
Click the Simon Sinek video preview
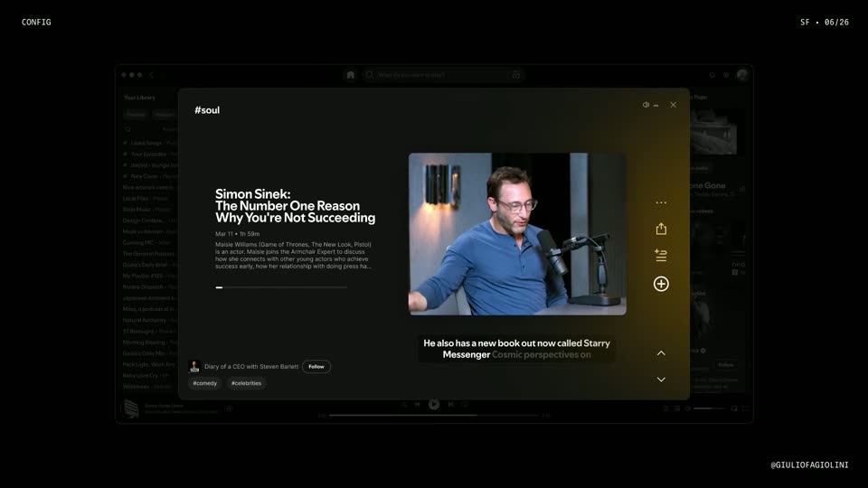pyautogui.click(x=517, y=234)
